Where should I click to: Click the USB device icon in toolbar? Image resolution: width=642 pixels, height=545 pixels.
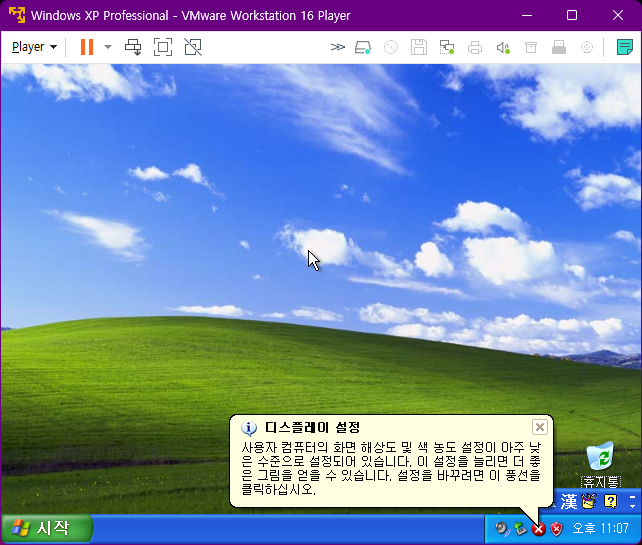coord(559,47)
